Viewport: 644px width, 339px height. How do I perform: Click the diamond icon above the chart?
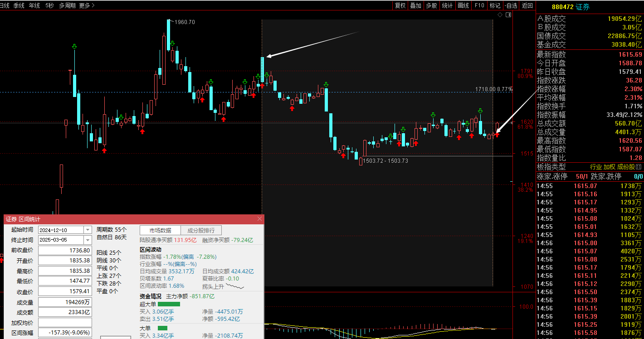tap(500, 15)
